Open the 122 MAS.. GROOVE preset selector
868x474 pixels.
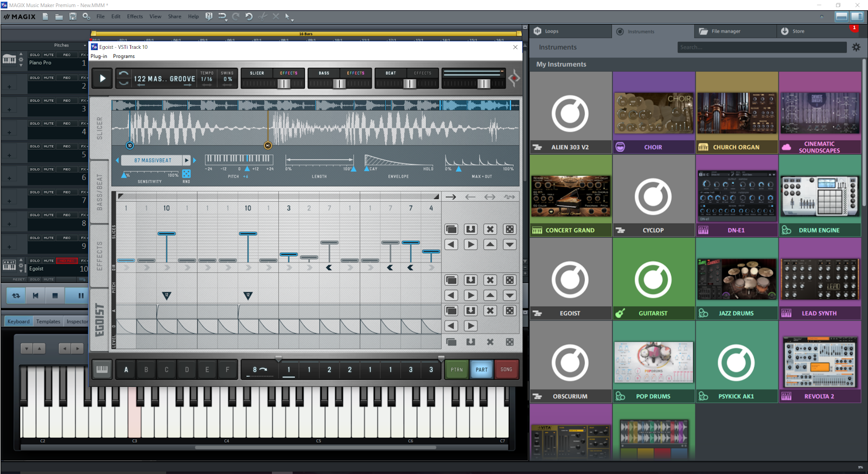[x=164, y=79]
